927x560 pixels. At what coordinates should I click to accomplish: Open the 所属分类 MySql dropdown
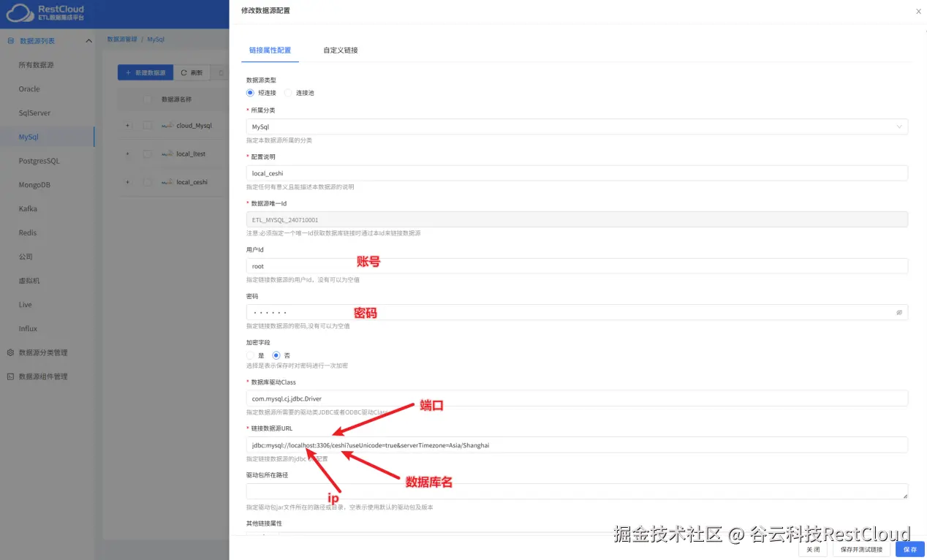click(x=577, y=126)
